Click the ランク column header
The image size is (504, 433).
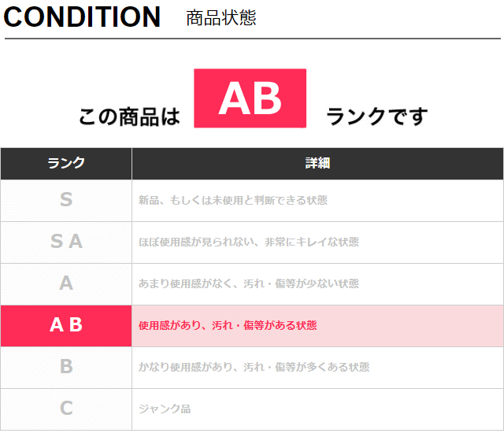pos(66,163)
